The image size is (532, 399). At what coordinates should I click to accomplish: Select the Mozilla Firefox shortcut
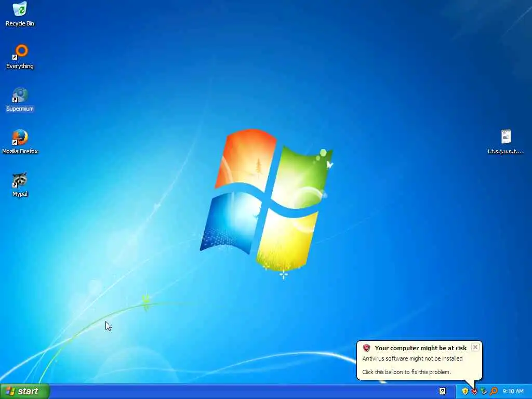tap(20, 142)
